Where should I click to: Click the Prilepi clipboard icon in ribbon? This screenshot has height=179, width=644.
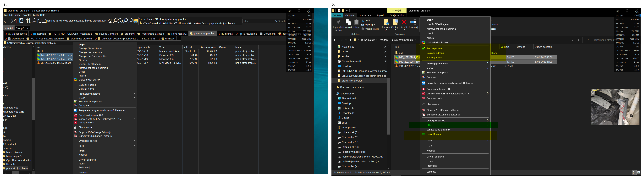pos(357,22)
